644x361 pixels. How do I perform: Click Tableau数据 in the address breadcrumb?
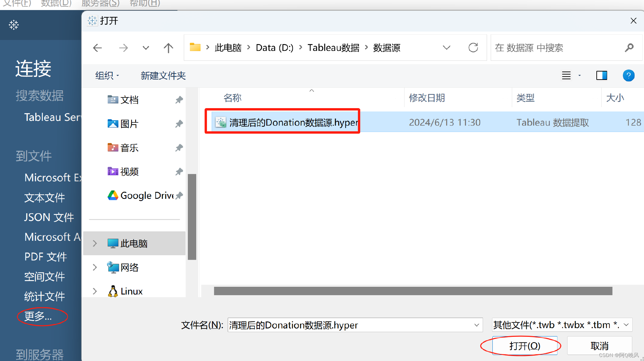(333, 48)
